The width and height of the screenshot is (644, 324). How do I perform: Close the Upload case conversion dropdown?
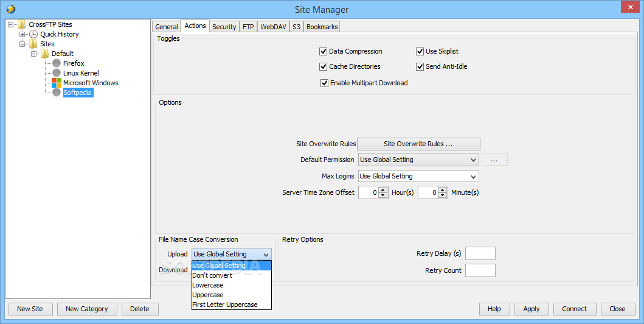pos(266,255)
